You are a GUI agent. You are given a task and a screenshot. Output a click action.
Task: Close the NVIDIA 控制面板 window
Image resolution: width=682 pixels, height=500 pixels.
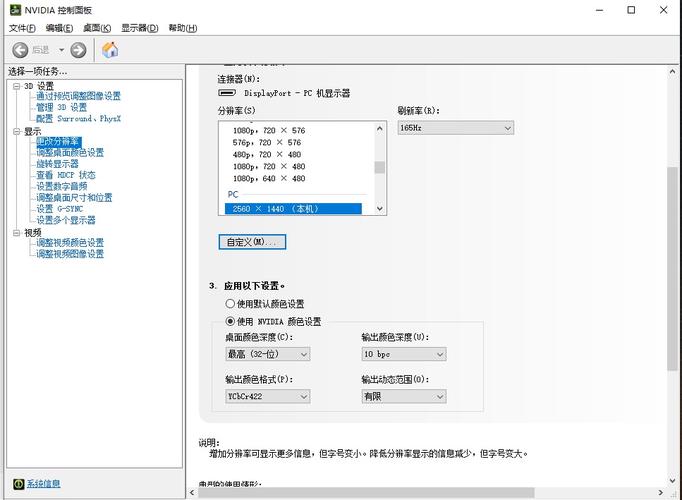point(663,10)
